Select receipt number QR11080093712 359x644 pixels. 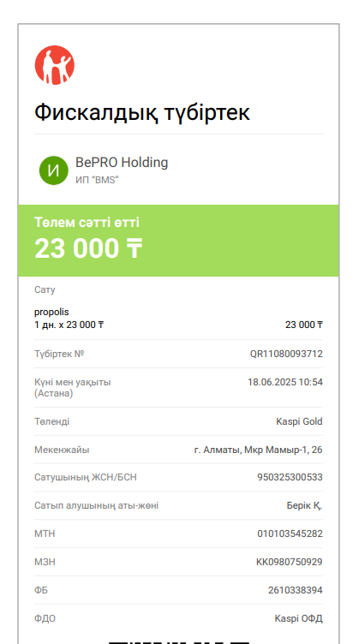(x=286, y=354)
